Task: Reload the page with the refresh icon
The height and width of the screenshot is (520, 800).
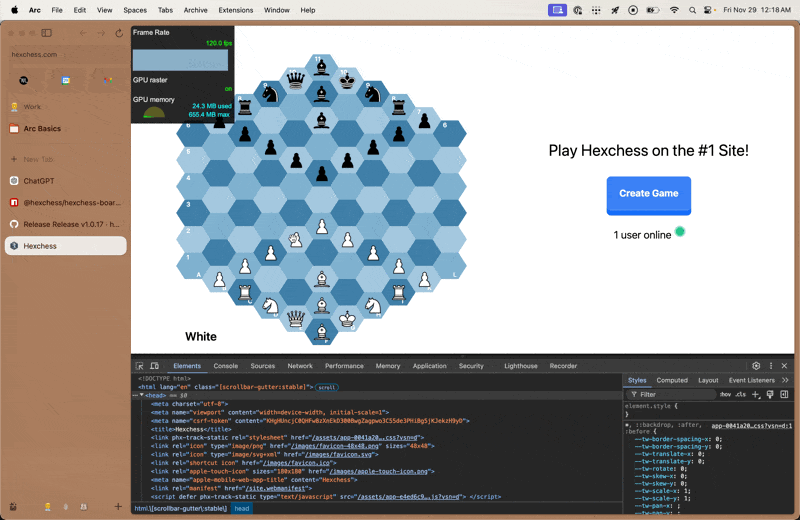Action: coord(119,33)
